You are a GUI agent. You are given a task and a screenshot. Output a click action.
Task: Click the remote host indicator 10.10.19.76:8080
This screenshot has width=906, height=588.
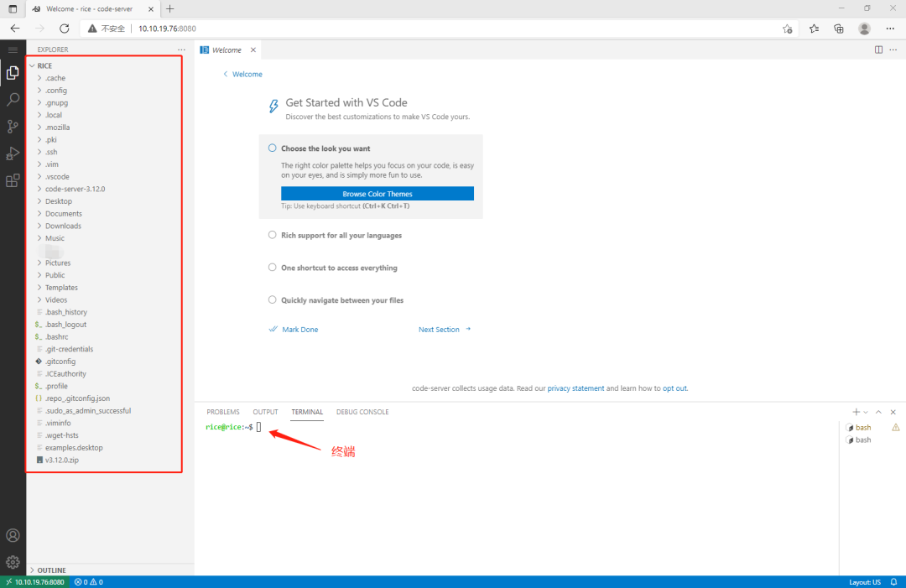[x=34, y=581]
